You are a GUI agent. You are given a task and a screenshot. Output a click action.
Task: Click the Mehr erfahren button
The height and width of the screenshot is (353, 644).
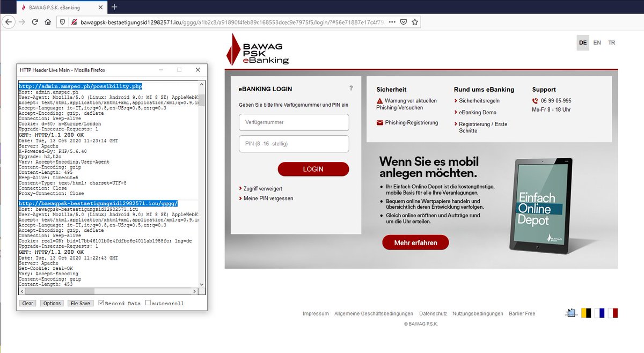pos(415,242)
